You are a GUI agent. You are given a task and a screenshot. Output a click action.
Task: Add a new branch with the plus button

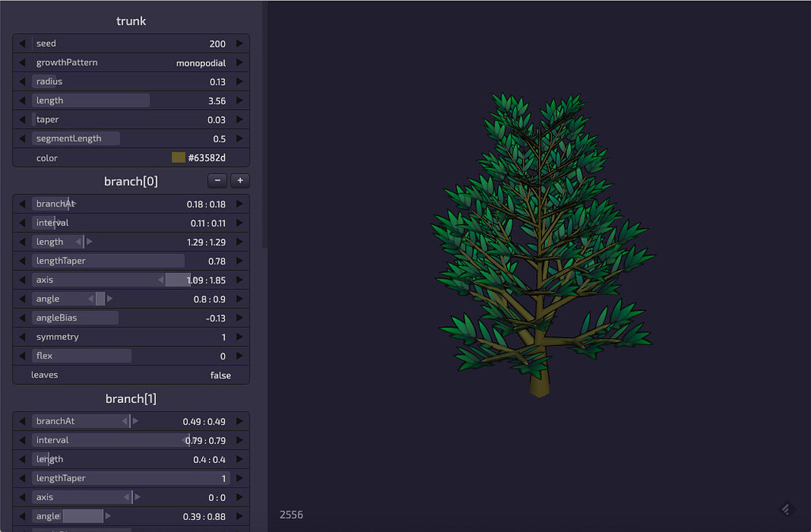239,180
